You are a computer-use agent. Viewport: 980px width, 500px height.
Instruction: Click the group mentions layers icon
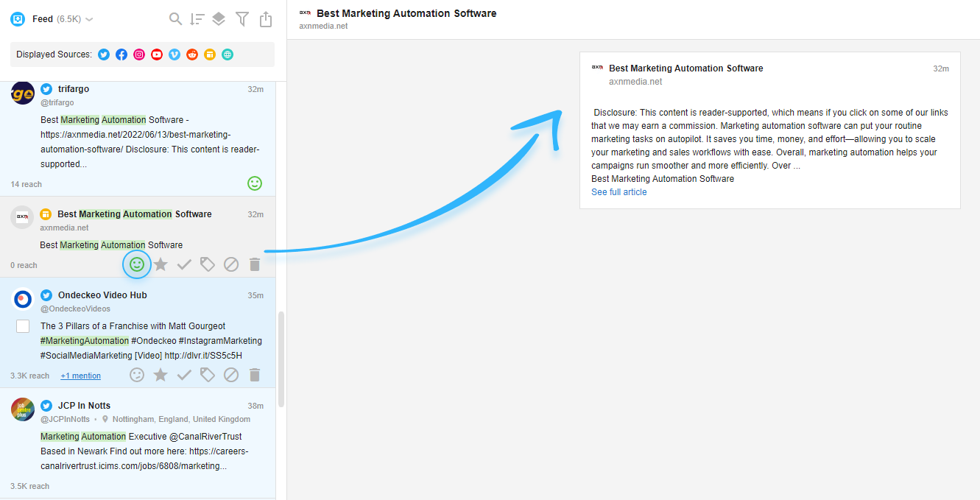(219, 19)
